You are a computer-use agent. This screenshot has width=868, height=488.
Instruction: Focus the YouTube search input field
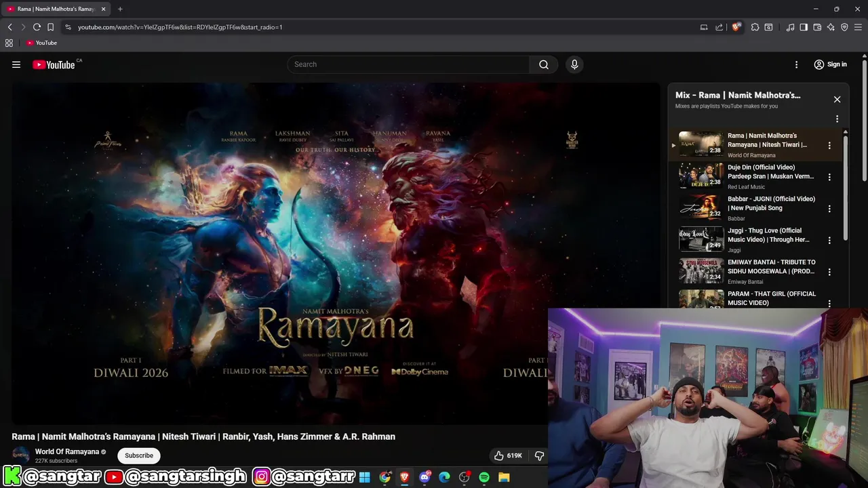(408, 64)
